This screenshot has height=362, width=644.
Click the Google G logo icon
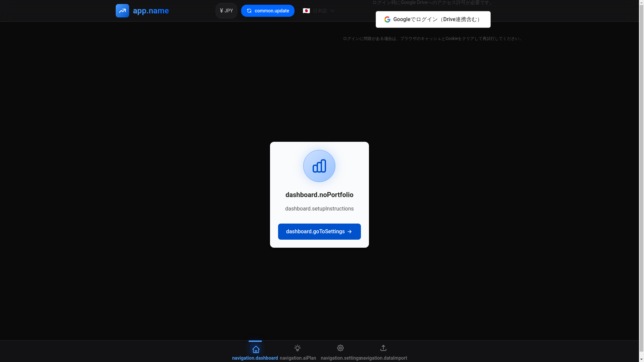coord(387,19)
